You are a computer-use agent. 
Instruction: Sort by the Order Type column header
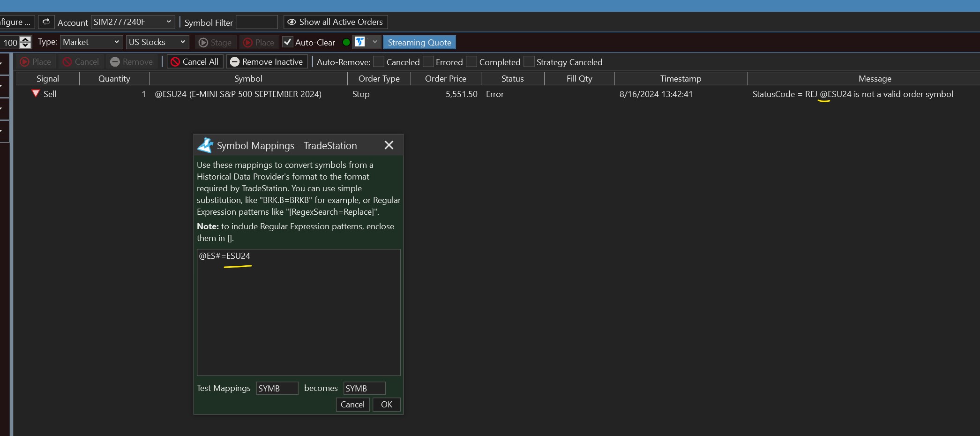[x=379, y=79]
